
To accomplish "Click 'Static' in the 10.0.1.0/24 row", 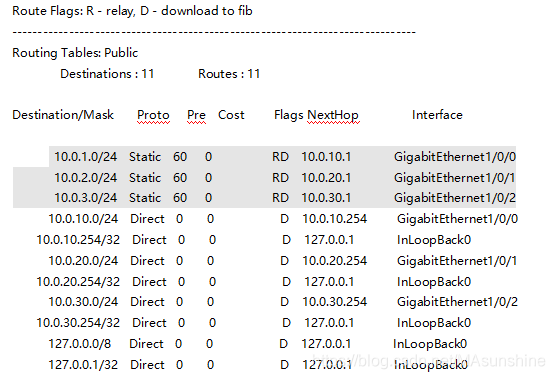I will coord(145,157).
